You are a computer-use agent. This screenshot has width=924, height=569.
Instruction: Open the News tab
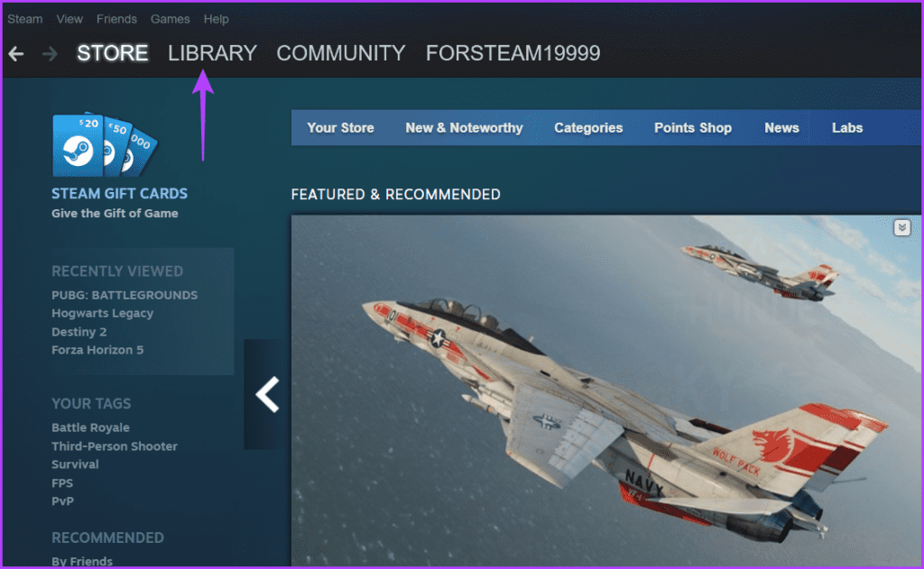click(781, 128)
